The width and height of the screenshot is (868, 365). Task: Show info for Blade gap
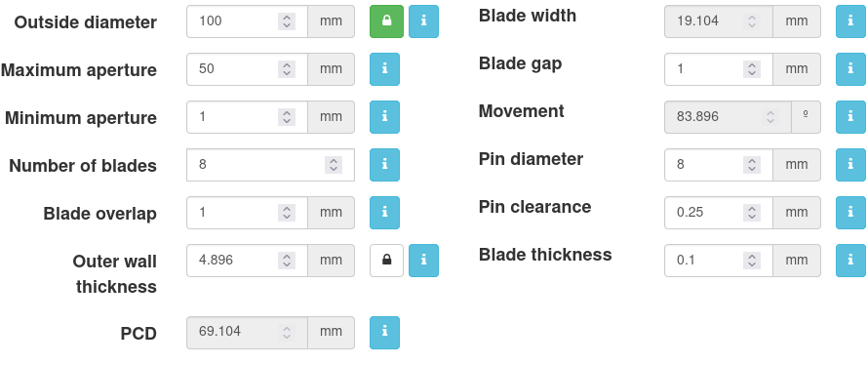850,69
